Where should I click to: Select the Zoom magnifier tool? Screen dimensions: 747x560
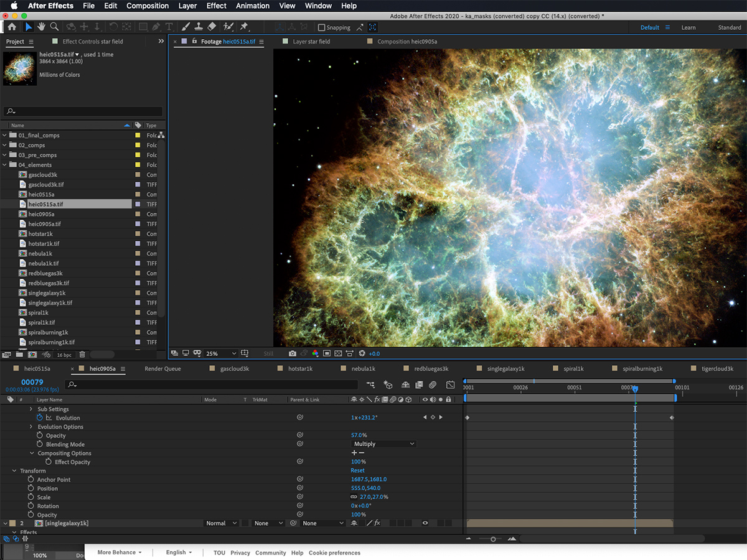tap(54, 27)
